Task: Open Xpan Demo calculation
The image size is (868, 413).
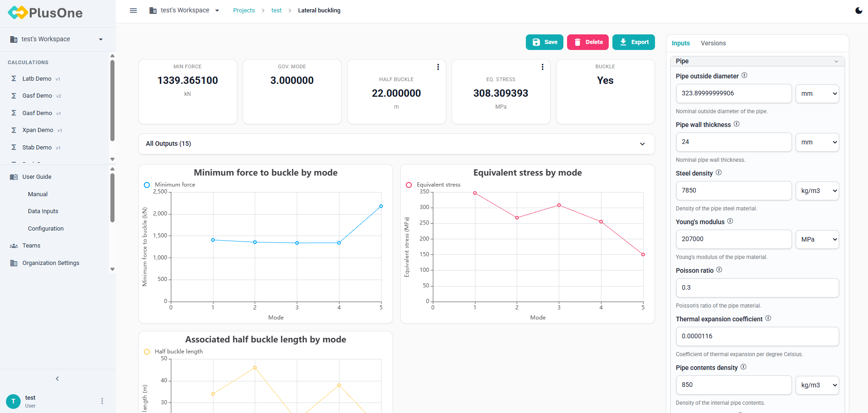Action: 38,130
